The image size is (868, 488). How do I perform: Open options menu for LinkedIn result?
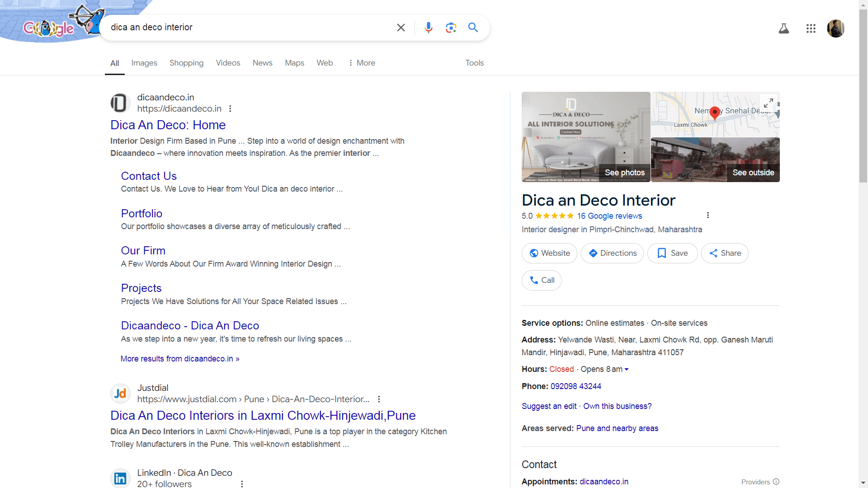(x=242, y=484)
